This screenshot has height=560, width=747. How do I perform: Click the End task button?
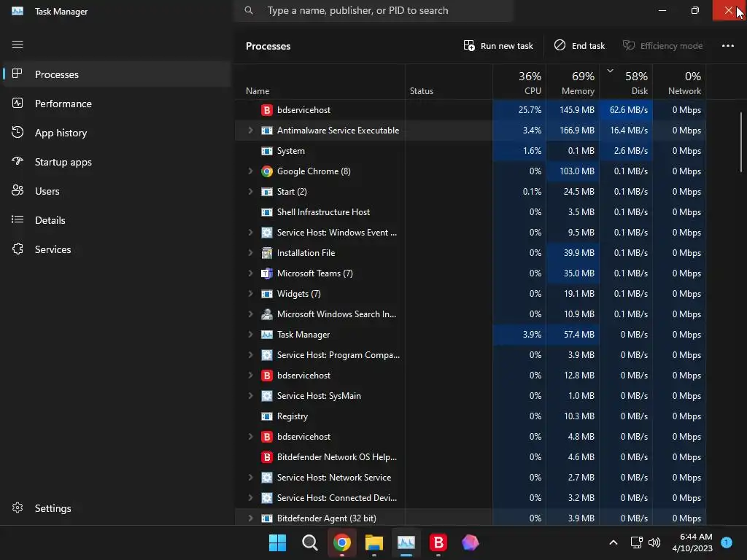[579, 46]
